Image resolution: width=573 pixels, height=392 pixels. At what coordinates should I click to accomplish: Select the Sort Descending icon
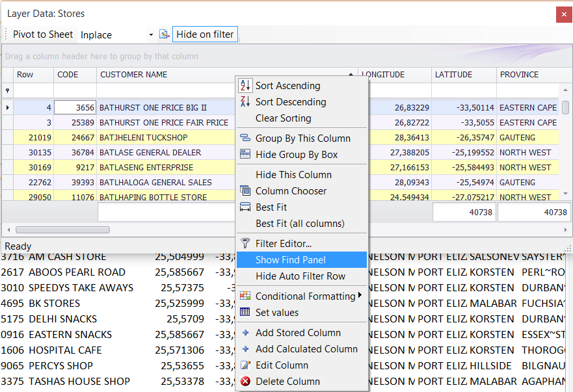tap(245, 102)
